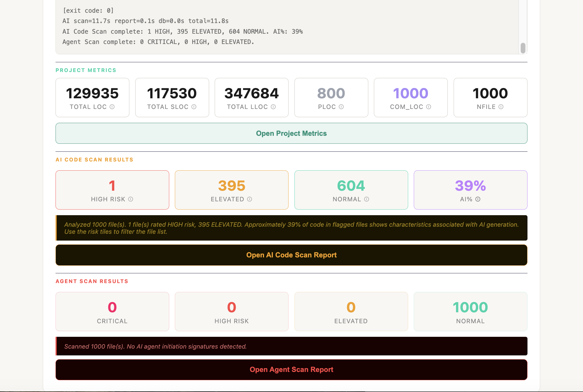Click the info icon next to COM_LOC

(x=429, y=107)
